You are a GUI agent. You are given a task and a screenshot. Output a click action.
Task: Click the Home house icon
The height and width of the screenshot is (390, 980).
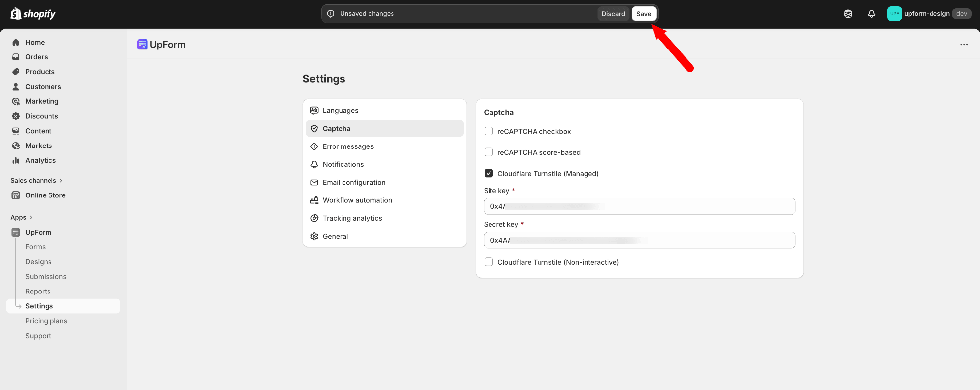16,42
